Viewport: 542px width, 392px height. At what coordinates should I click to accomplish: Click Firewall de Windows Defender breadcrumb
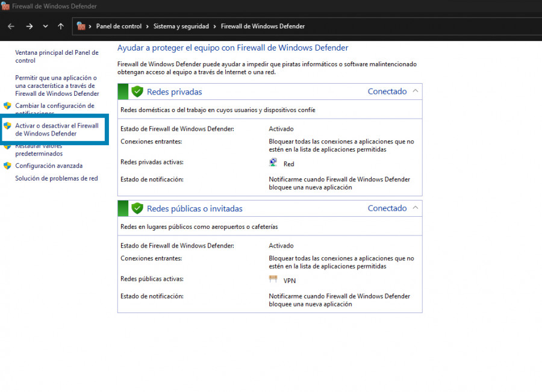[x=263, y=26]
